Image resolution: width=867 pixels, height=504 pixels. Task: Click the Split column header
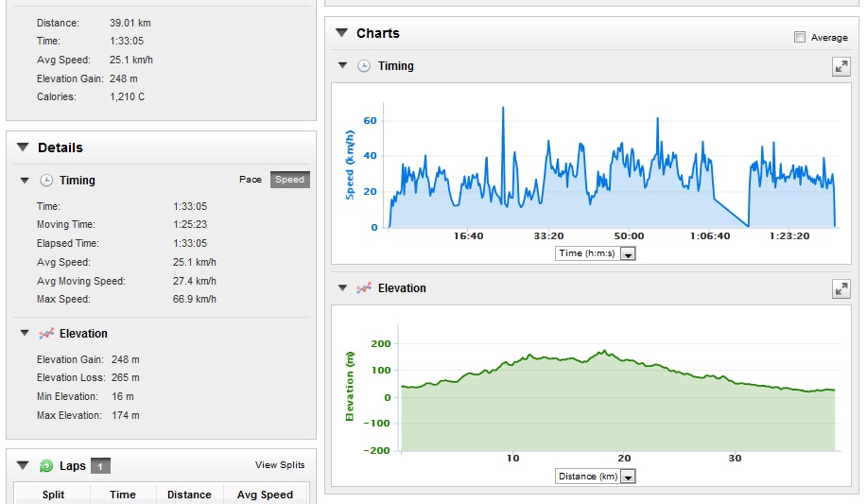click(53, 495)
